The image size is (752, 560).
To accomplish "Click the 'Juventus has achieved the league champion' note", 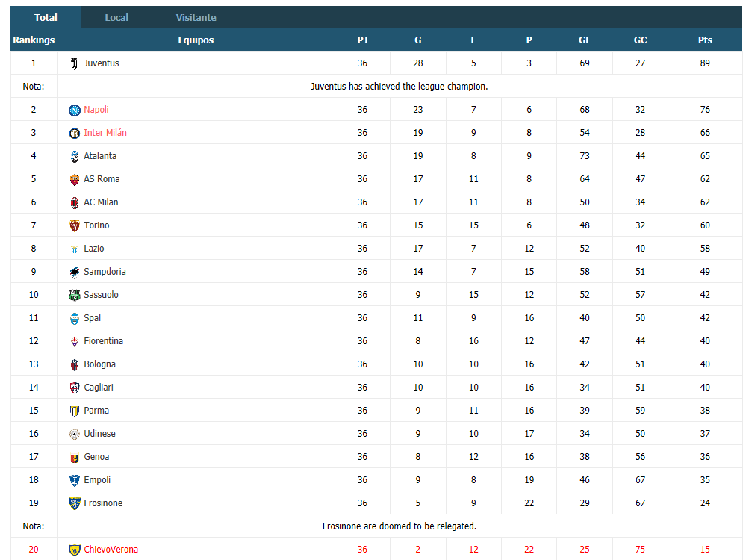I will 399,87.
